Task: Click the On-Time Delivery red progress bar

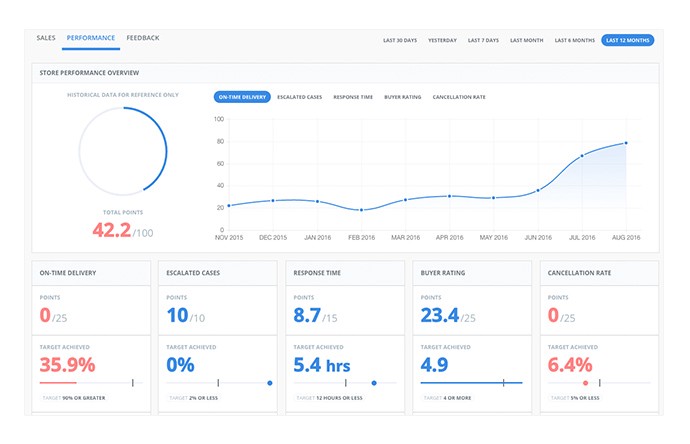Action: (58, 383)
